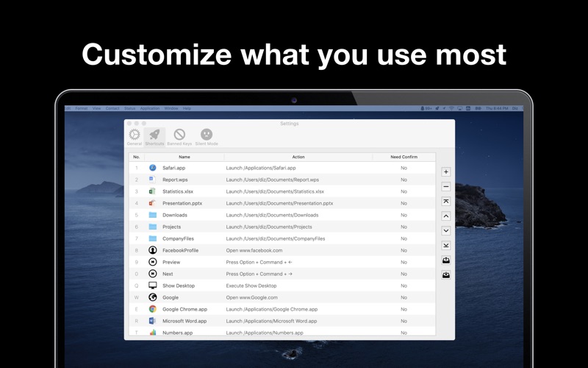Click the Preview row's previous-track icon
Image resolution: width=588 pixels, height=368 pixels.
click(153, 262)
